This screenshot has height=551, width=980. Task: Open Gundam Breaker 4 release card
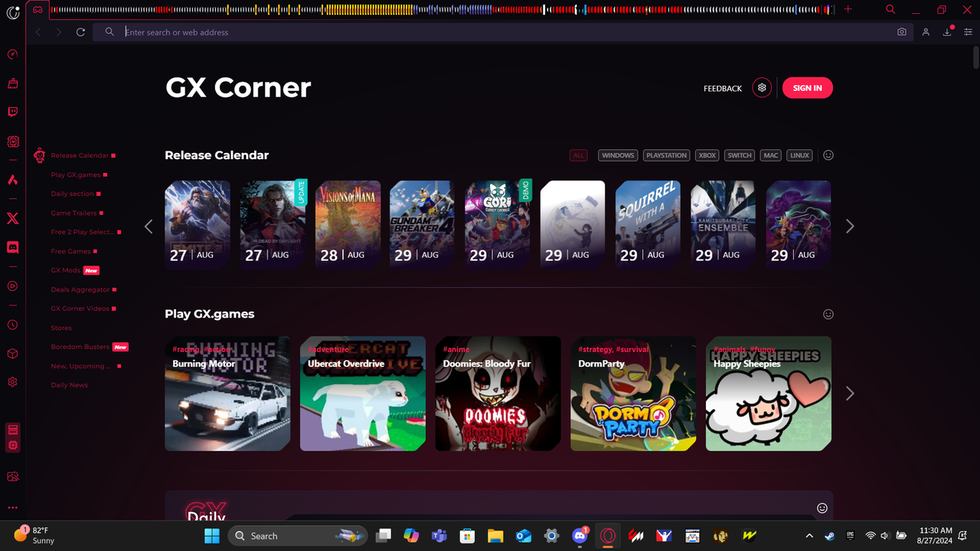pos(422,224)
